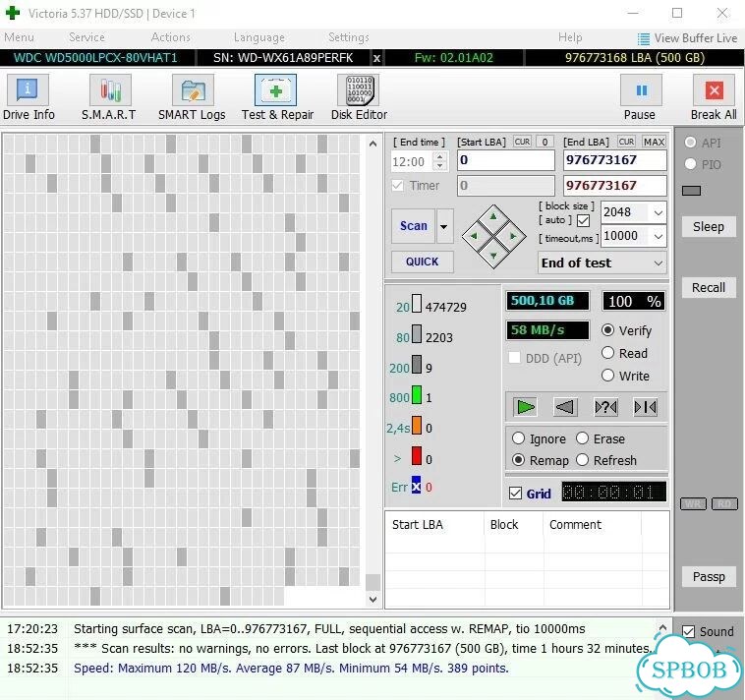
Task: Open SMART Logs
Action: (x=192, y=97)
